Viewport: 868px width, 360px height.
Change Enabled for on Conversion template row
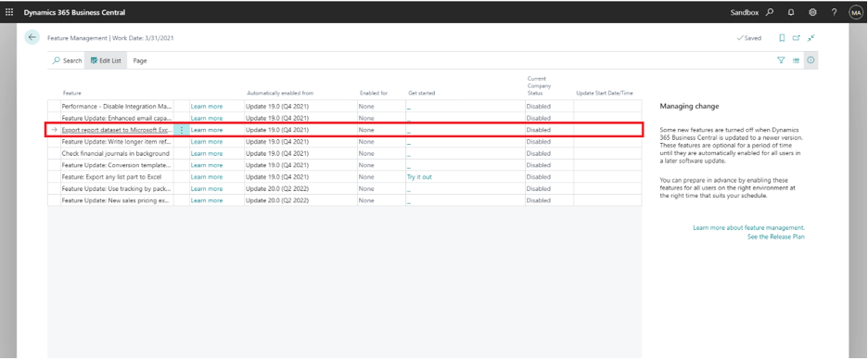tap(382, 165)
